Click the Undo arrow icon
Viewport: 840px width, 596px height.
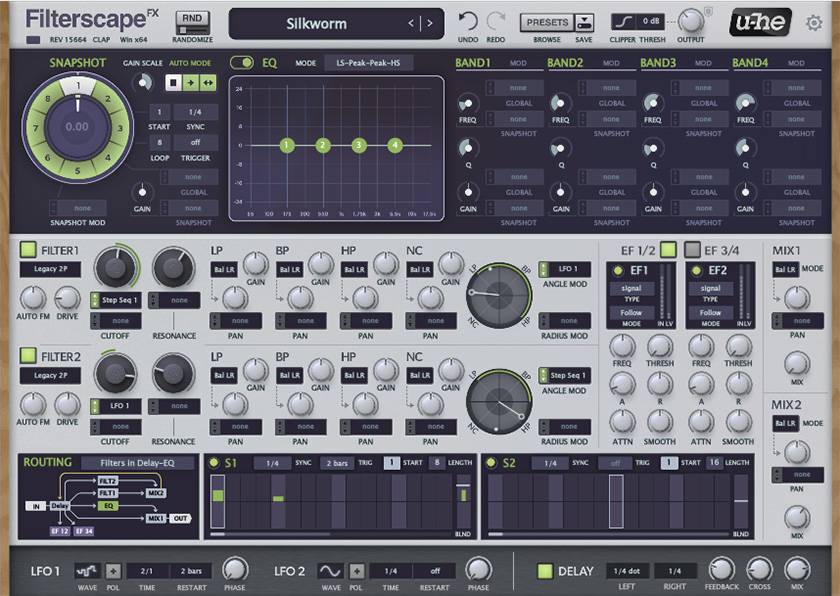pyautogui.click(x=468, y=21)
